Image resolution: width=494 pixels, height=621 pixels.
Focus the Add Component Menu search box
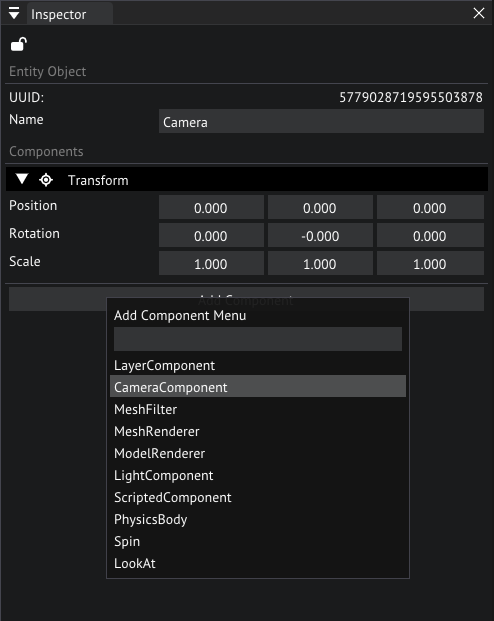coord(258,339)
